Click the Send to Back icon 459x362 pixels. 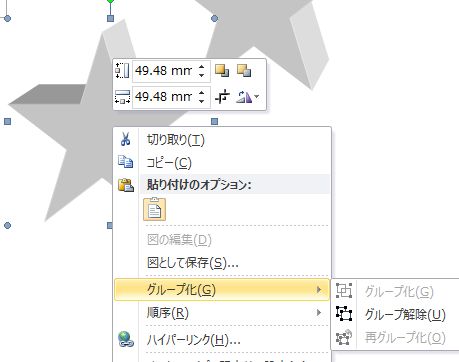pos(244,71)
